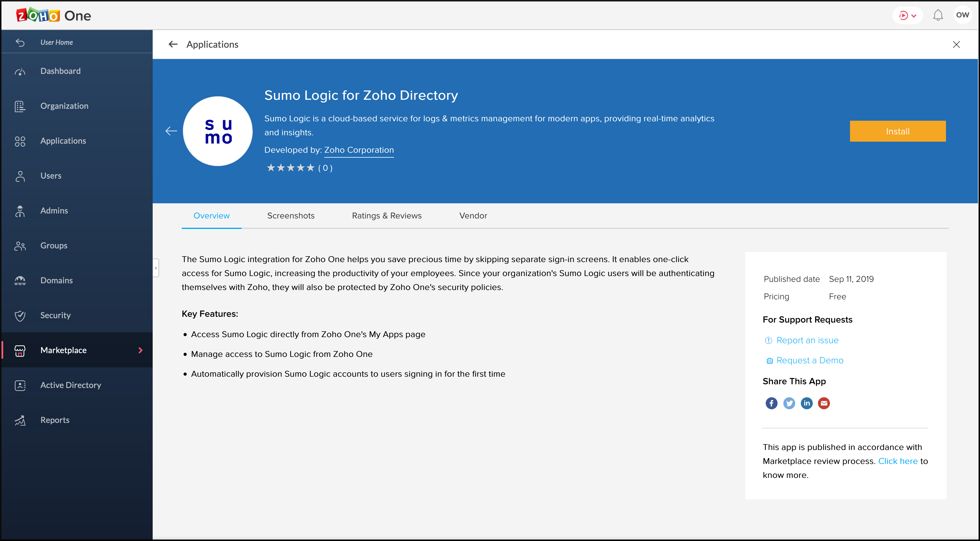Click the back arrow navigation icon
The width and height of the screenshot is (980, 541).
173,44
